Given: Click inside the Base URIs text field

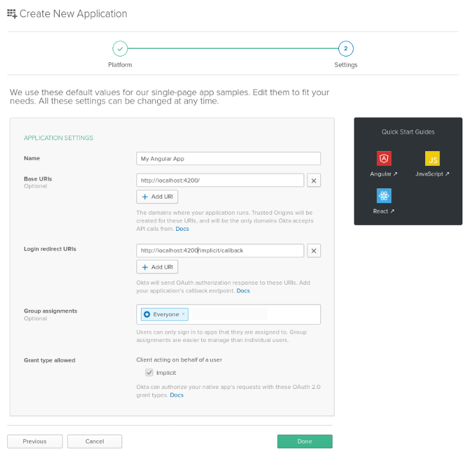Looking at the screenshot, I should pyautogui.click(x=219, y=181).
